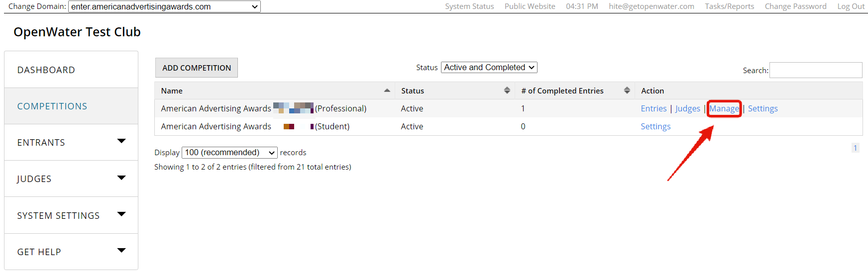Sort by # of Completed Entries
The image size is (868, 275).
tap(575, 91)
